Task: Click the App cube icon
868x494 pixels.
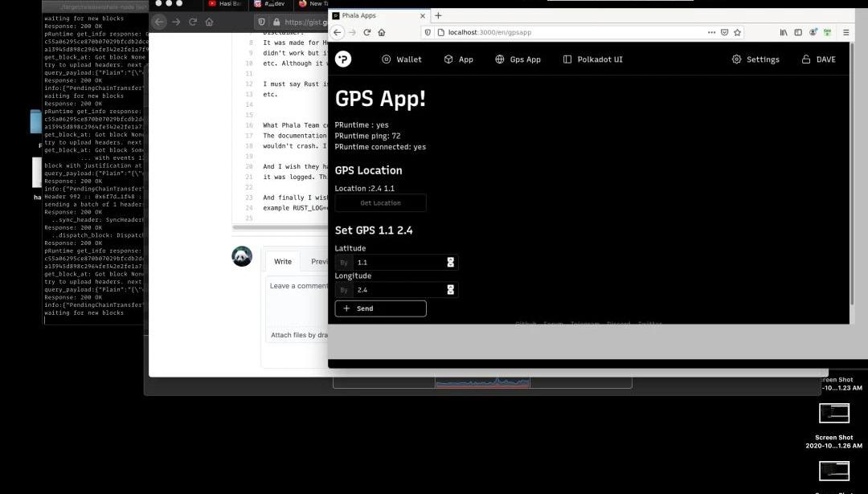Action: click(448, 59)
